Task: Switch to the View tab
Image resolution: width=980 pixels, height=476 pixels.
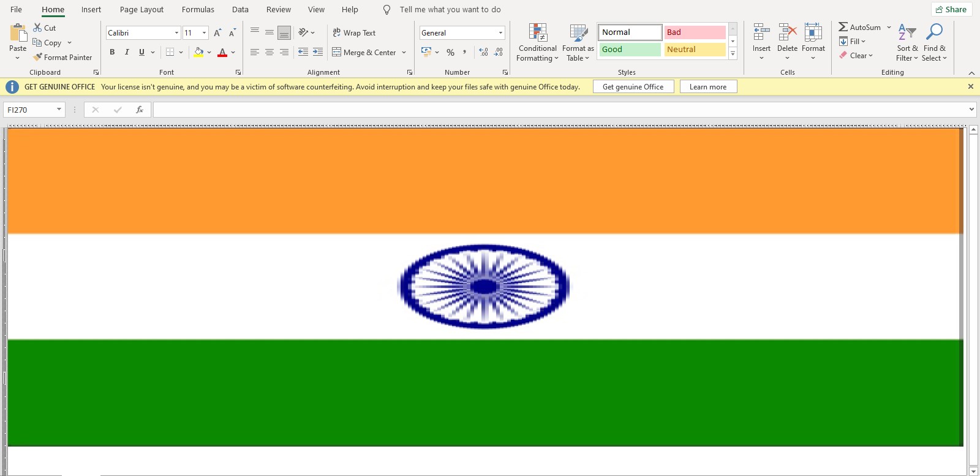Action: (316, 9)
